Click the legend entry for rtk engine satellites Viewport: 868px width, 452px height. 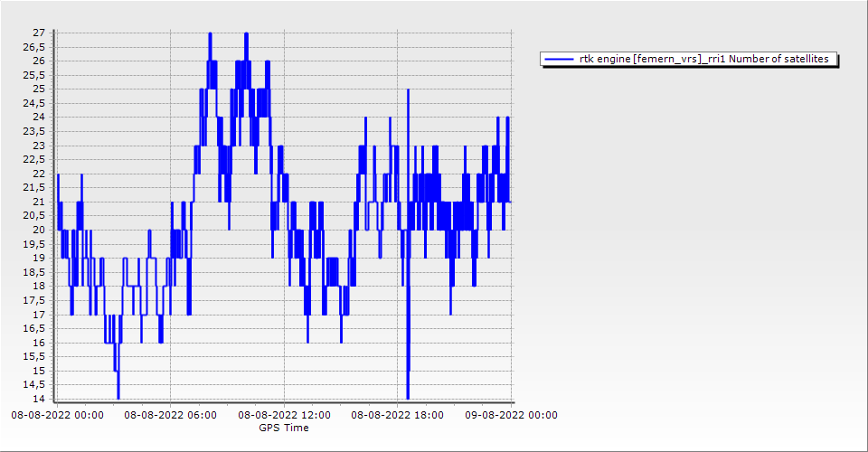coord(689,60)
